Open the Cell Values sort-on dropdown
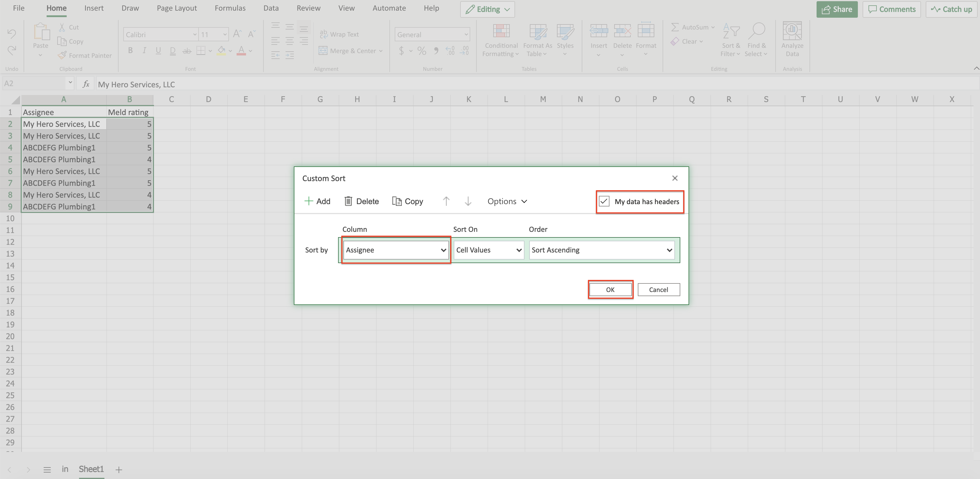 pos(489,250)
